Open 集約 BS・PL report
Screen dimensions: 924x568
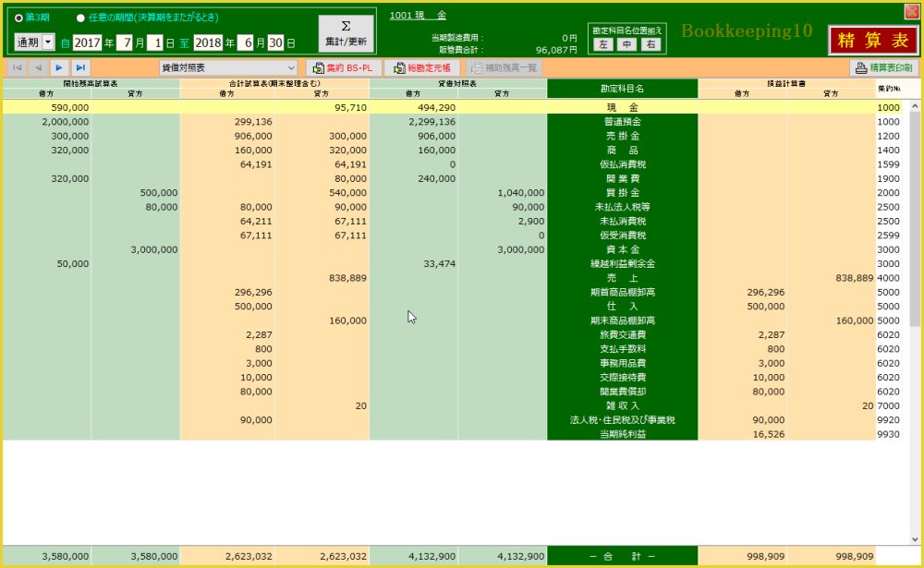click(x=344, y=67)
